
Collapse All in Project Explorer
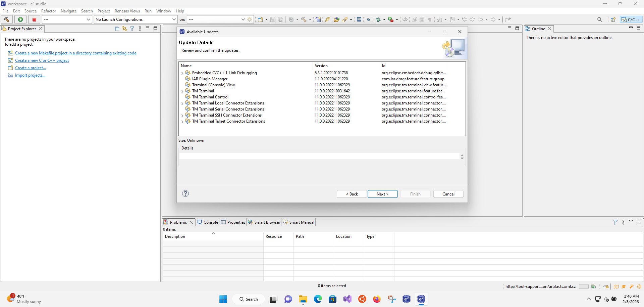pyautogui.click(x=117, y=29)
